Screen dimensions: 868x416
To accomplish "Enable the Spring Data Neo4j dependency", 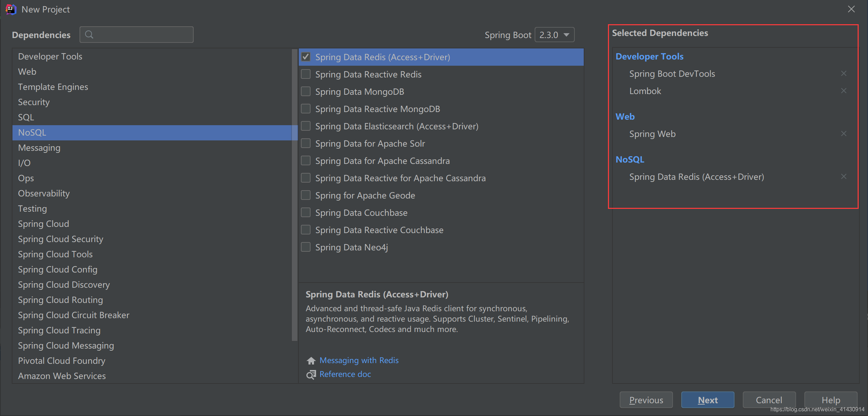I will click(x=305, y=247).
